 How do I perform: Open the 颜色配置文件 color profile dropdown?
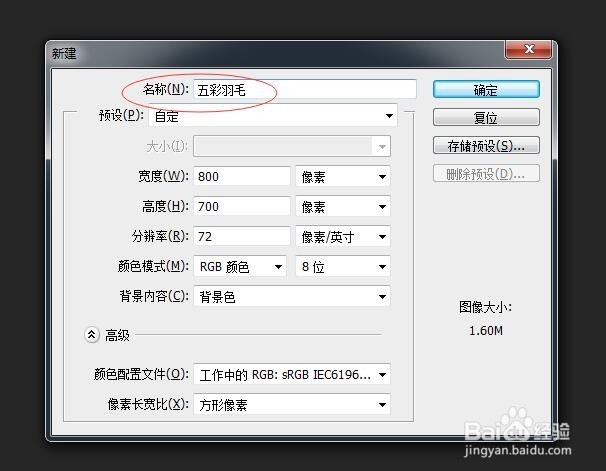292,374
